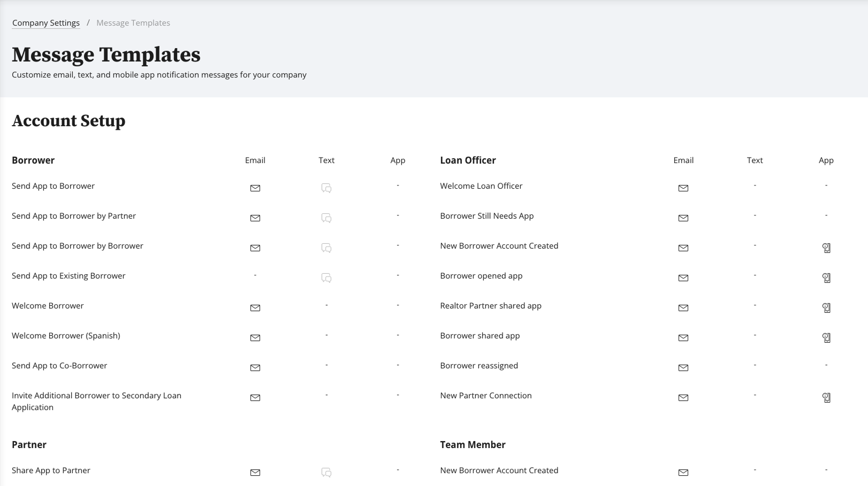868x486 pixels.
Task: Edit the Welcome Borrower email icon
Action: (255, 307)
